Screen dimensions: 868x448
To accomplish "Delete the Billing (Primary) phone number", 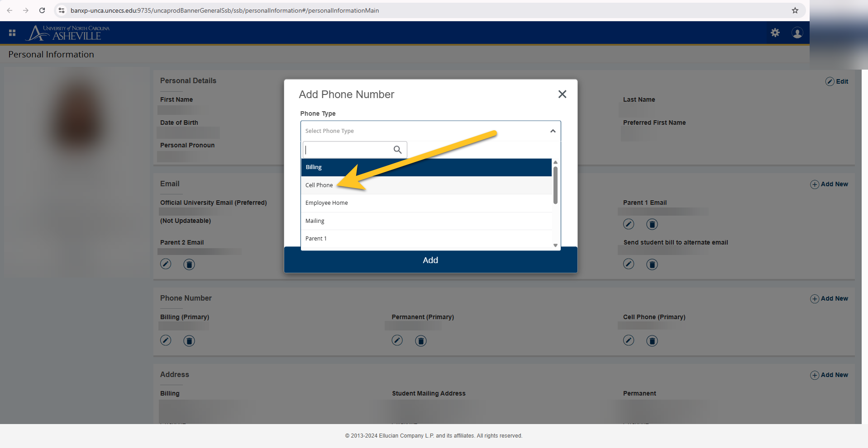I will click(x=189, y=341).
